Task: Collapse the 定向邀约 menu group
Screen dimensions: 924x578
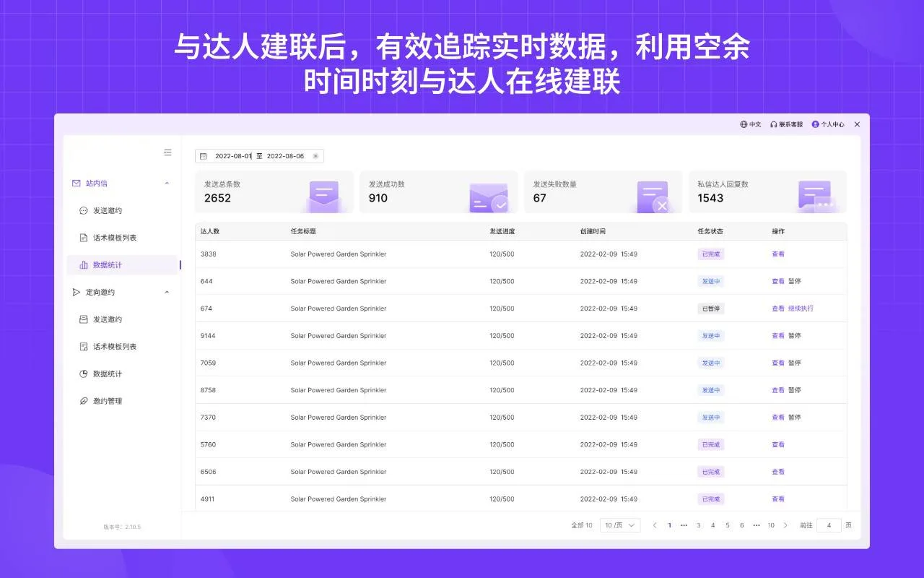Action: (x=167, y=293)
